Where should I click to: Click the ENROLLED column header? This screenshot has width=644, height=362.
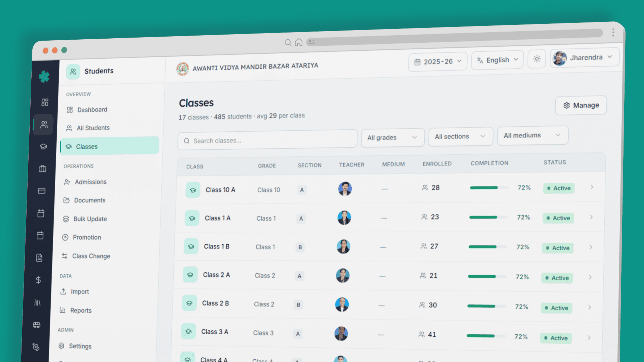click(x=437, y=164)
